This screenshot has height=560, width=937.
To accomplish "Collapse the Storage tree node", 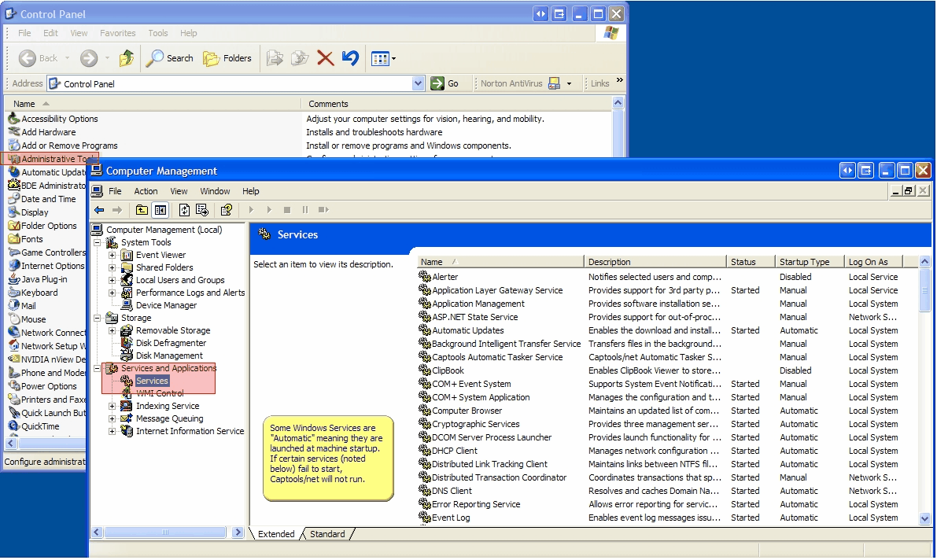I will tap(96, 318).
